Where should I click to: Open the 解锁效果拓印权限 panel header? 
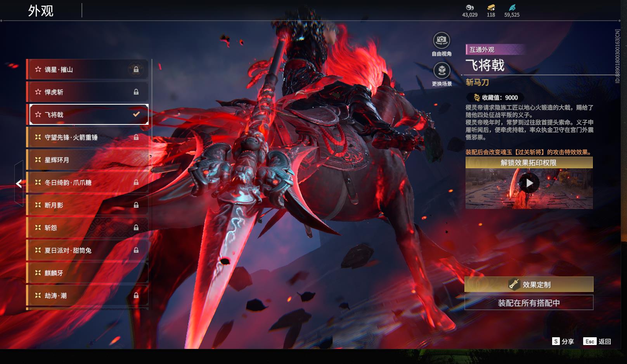click(529, 163)
